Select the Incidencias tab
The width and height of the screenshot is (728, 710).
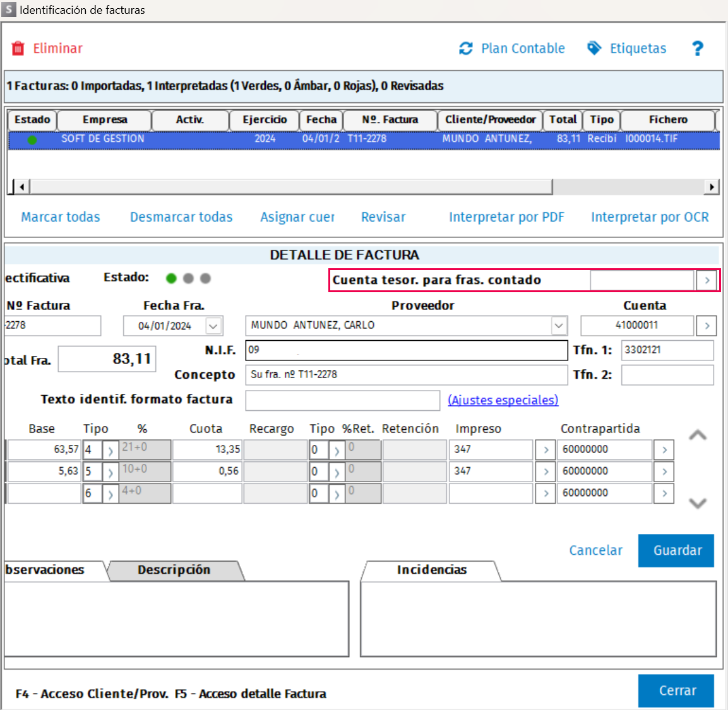431,570
